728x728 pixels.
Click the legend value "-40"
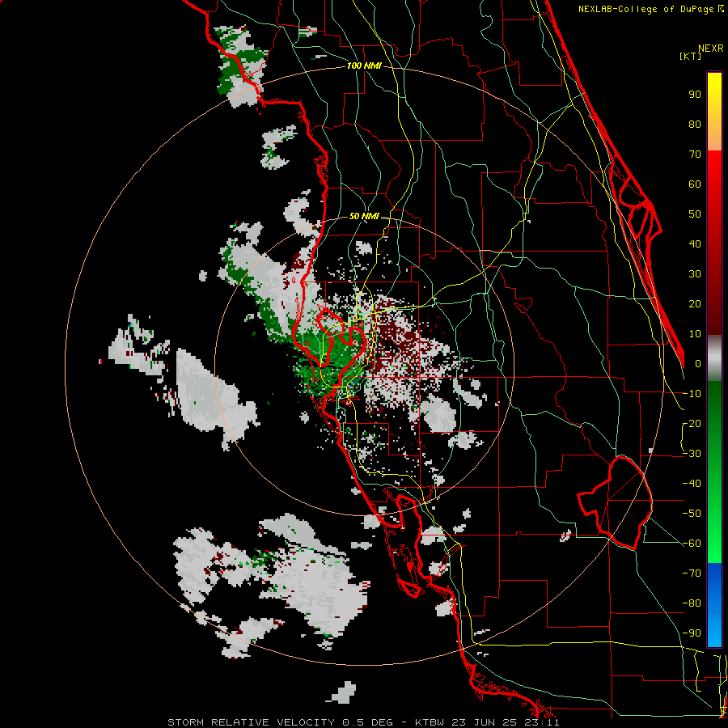[x=692, y=484]
